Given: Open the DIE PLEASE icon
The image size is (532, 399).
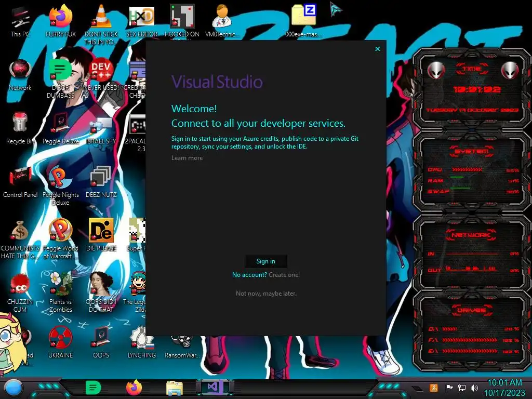Looking at the screenshot, I should click(101, 235).
